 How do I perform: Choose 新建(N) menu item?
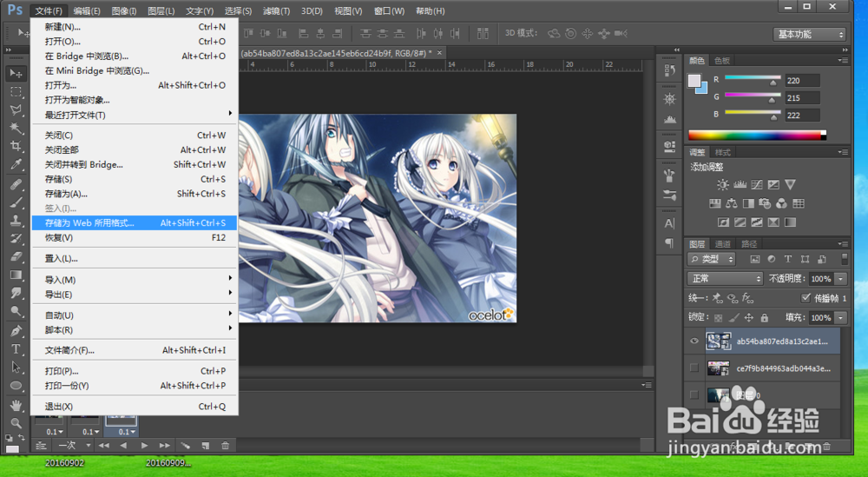click(x=135, y=27)
